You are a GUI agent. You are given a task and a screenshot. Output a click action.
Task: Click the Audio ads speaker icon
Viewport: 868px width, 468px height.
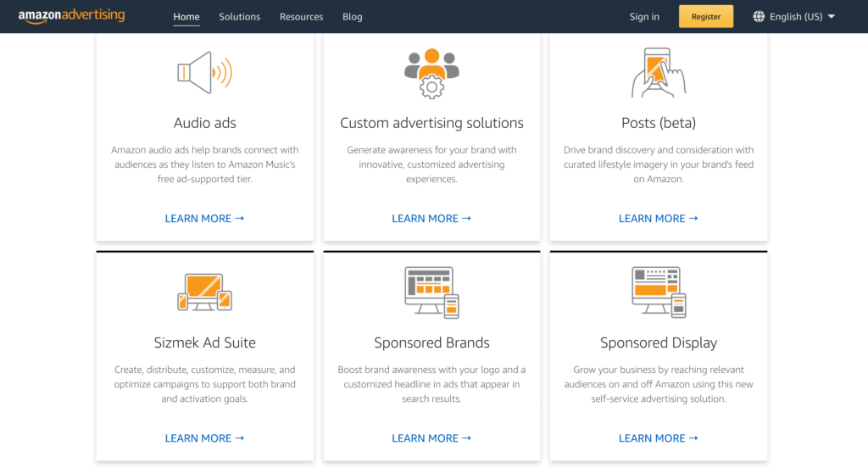pos(204,73)
